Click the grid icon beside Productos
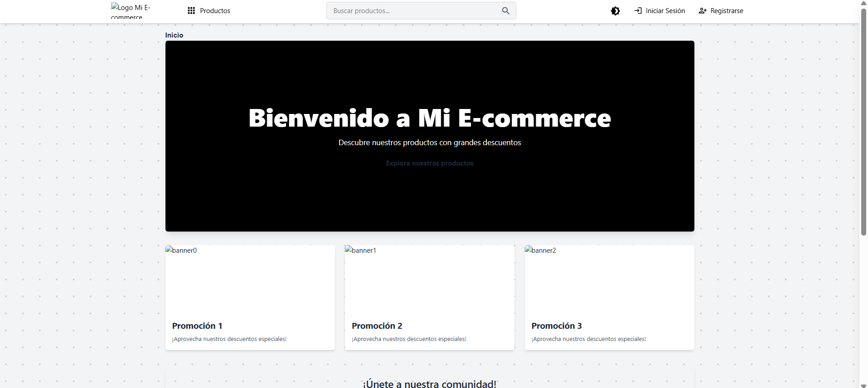The height and width of the screenshot is (388, 868). point(191,11)
